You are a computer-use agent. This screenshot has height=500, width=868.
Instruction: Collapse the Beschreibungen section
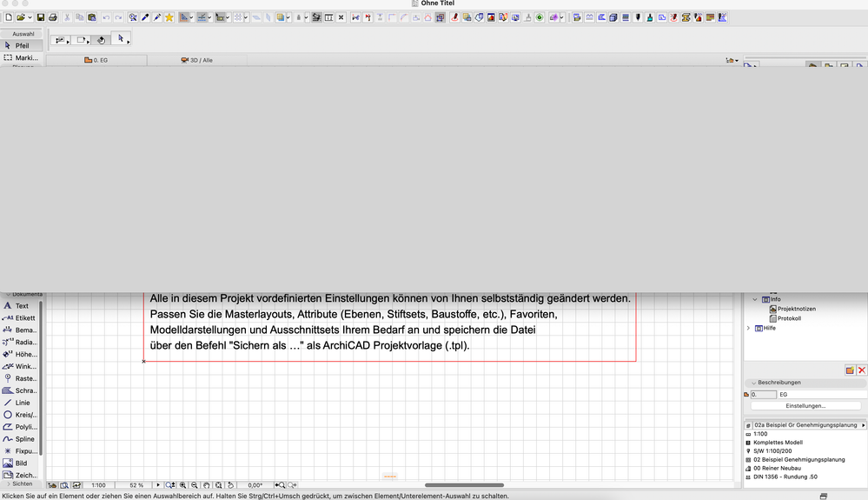click(x=753, y=383)
